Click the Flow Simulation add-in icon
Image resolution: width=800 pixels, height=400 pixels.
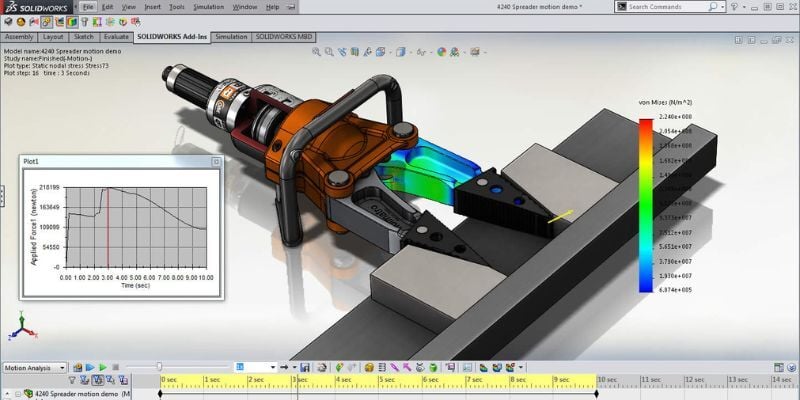(110, 22)
